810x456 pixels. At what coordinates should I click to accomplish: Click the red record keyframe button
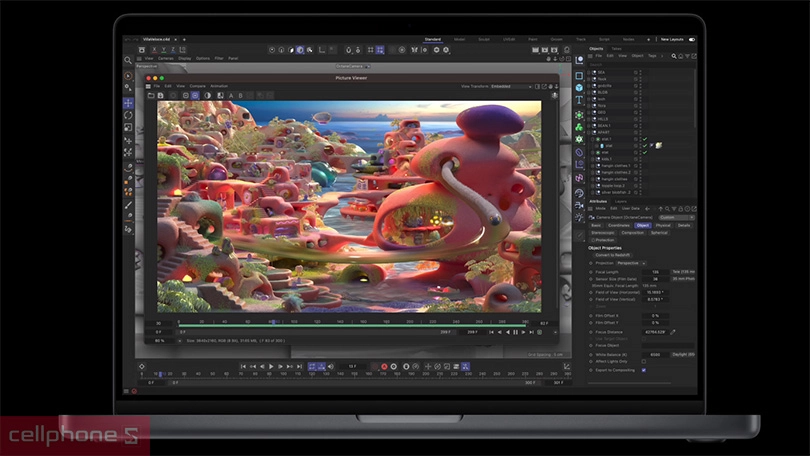[384, 367]
